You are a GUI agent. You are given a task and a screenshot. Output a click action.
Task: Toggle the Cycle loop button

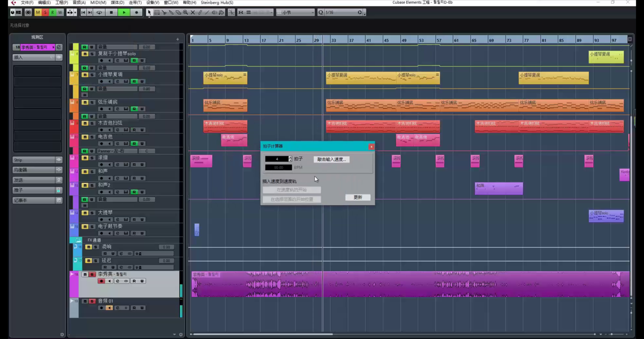point(99,12)
